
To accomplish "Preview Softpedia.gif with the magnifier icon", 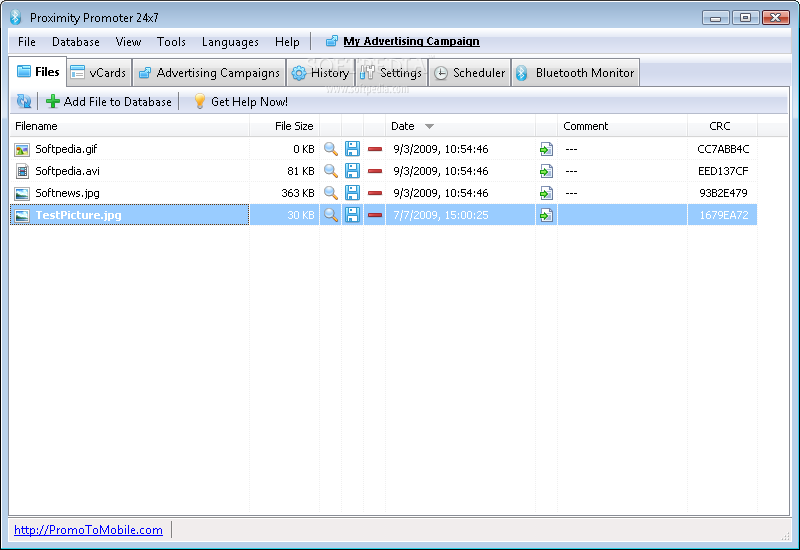I will pos(331,149).
